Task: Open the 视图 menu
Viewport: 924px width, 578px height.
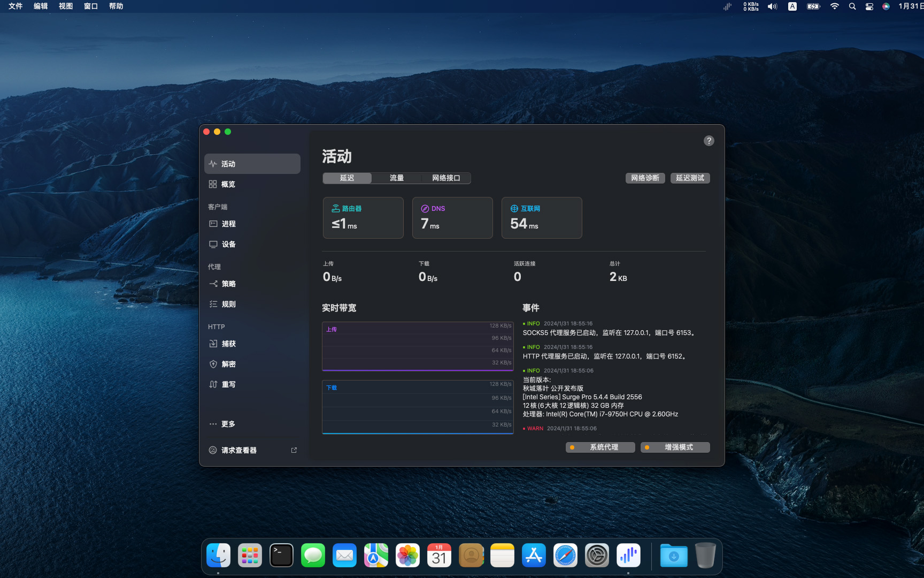Action: coord(66,6)
